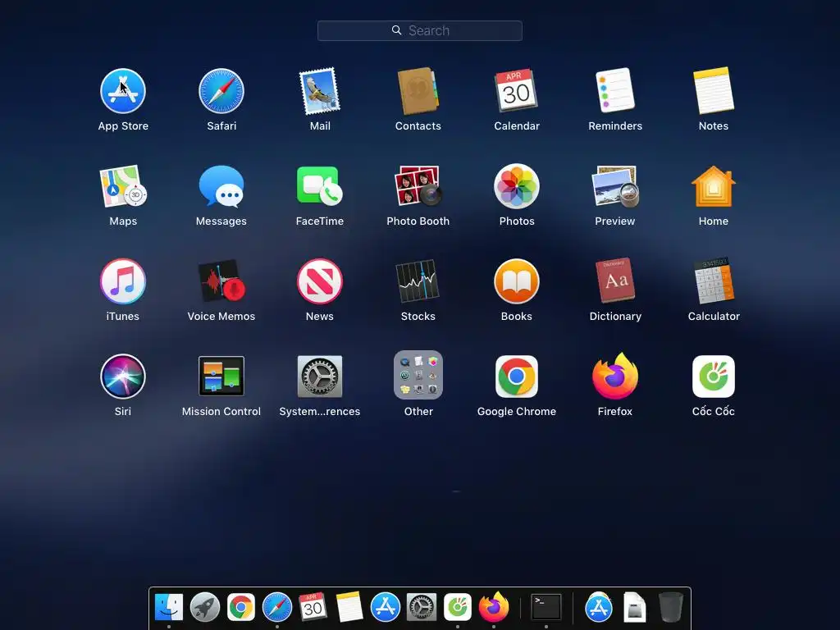Click the Launchpad rocket in the Dock

point(204,607)
